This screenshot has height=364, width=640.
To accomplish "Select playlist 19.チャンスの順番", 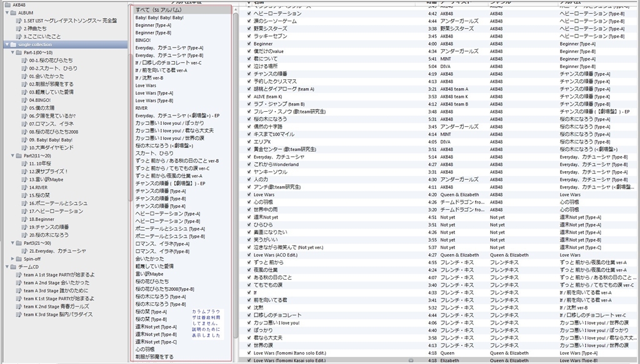I will point(49,227).
